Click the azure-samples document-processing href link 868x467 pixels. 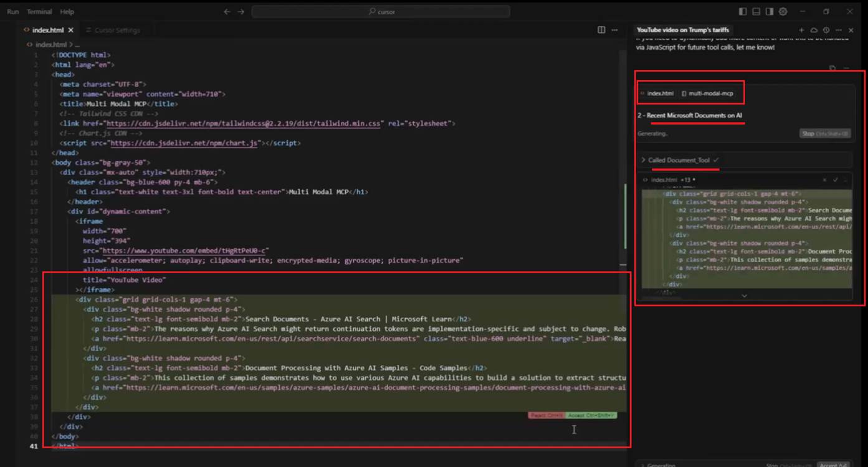375,387
